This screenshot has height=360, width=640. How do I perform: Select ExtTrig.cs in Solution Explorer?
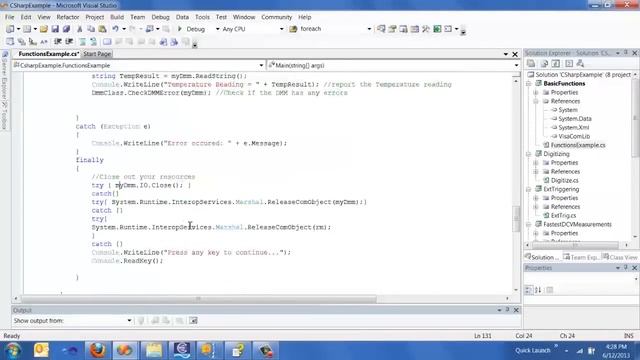coord(563,215)
